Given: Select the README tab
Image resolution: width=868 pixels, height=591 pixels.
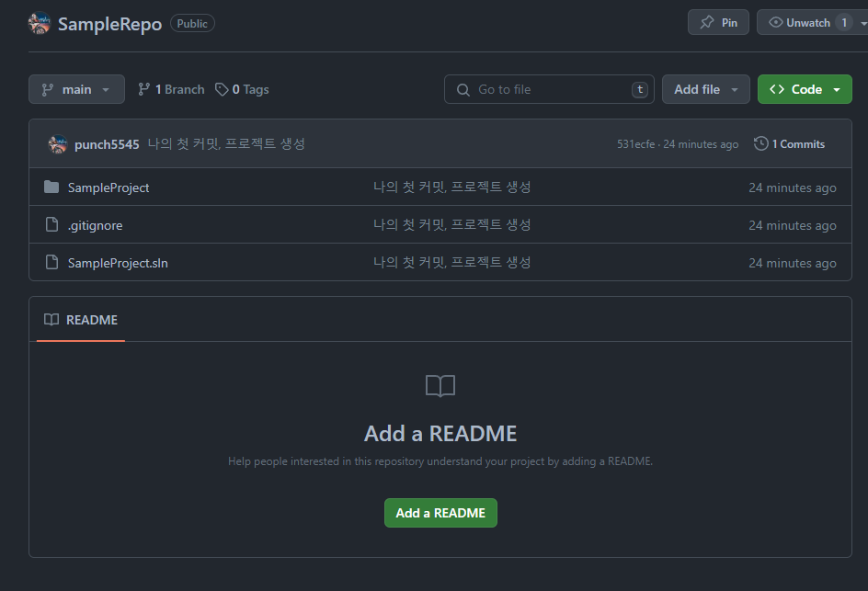Looking at the screenshot, I should [x=81, y=320].
